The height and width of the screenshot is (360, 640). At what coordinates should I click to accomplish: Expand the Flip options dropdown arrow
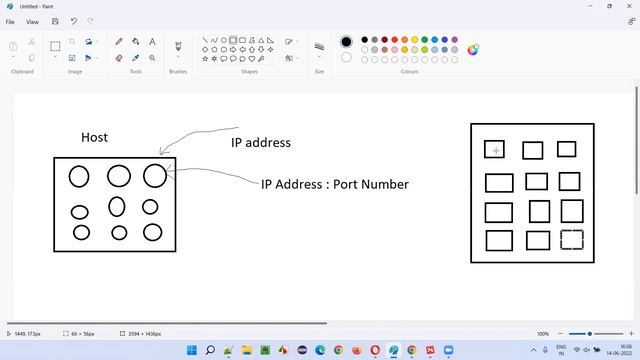click(97, 58)
